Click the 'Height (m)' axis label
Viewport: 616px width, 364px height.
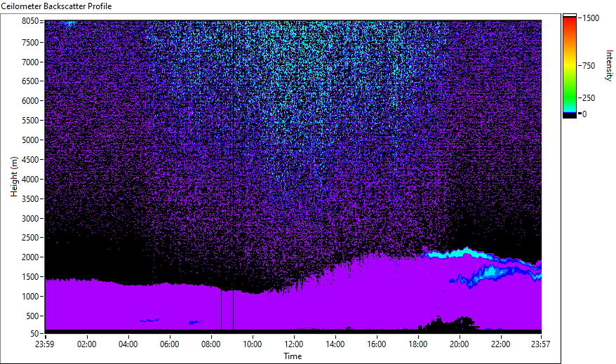pos(14,177)
